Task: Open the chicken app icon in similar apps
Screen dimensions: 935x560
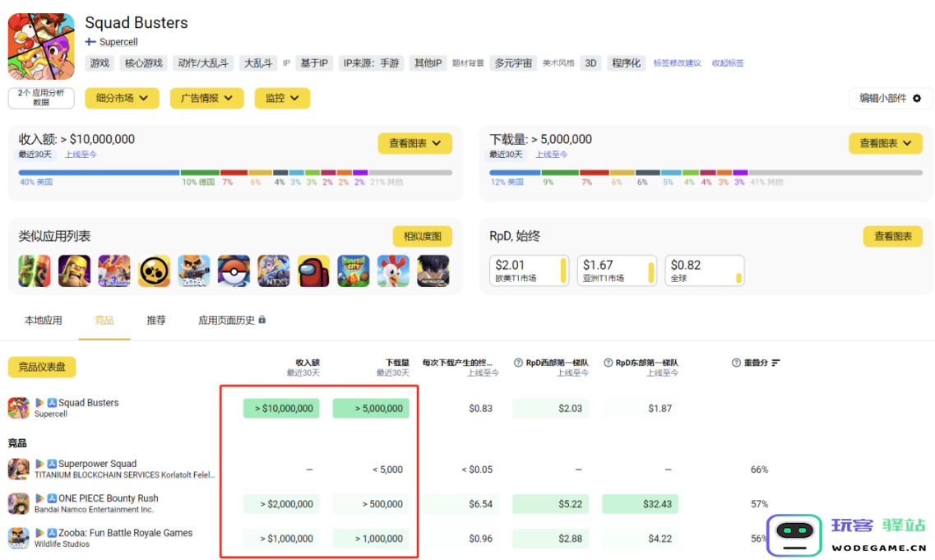Action: point(394,271)
